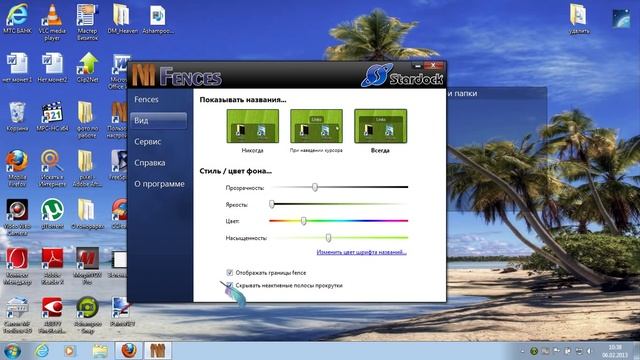Open the МТС БАНК desktop shortcut
640x360 pixels.
(x=17, y=19)
